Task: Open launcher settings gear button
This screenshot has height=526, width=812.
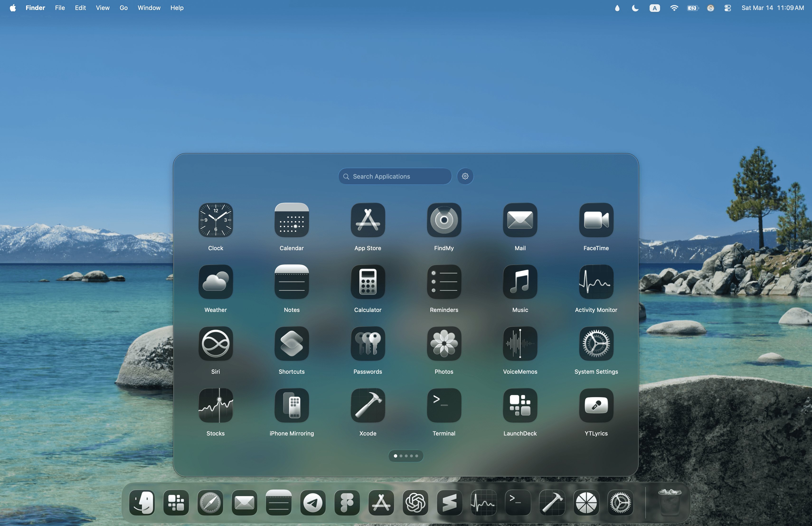Action: 465,176
